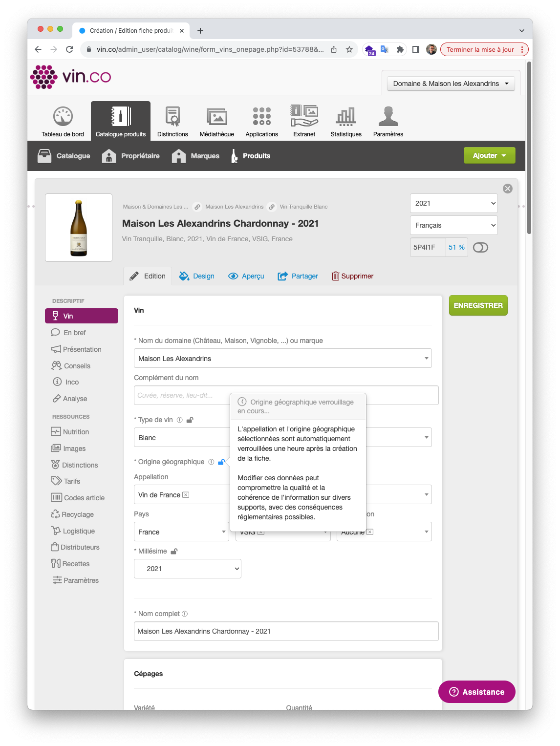This screenshot has width=560, height=746.
Task: Open the Médiathèque icon
Action: [x=217, y=122]
